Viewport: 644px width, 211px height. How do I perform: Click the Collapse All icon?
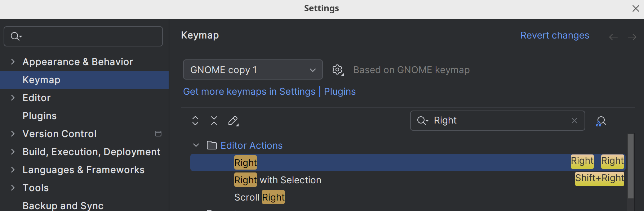[214, 121]
